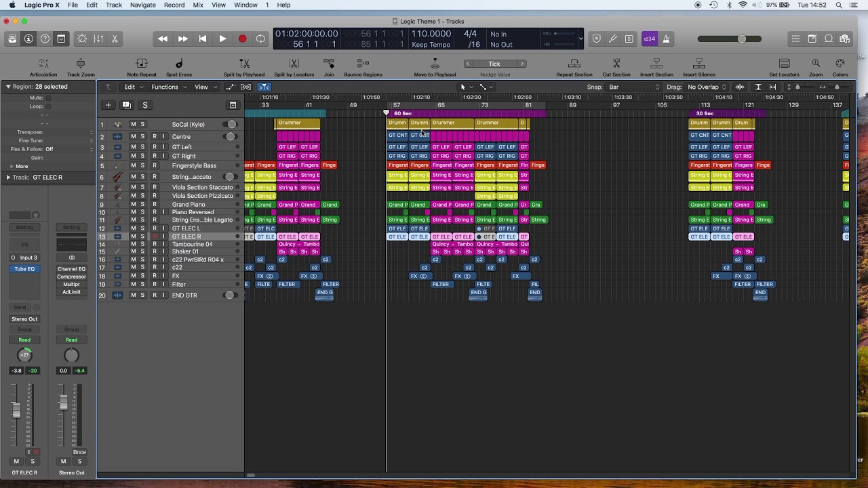Open the Mix menu

(198, 5)
